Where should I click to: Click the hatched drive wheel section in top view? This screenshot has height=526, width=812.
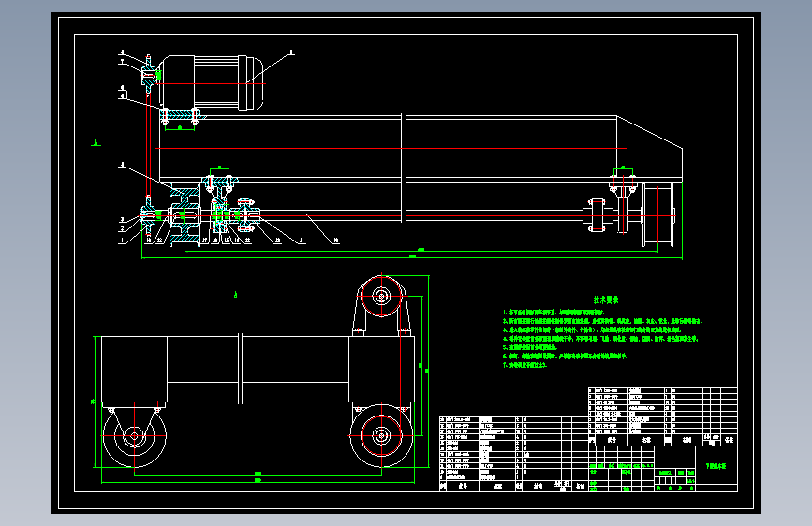pos(185,215)
